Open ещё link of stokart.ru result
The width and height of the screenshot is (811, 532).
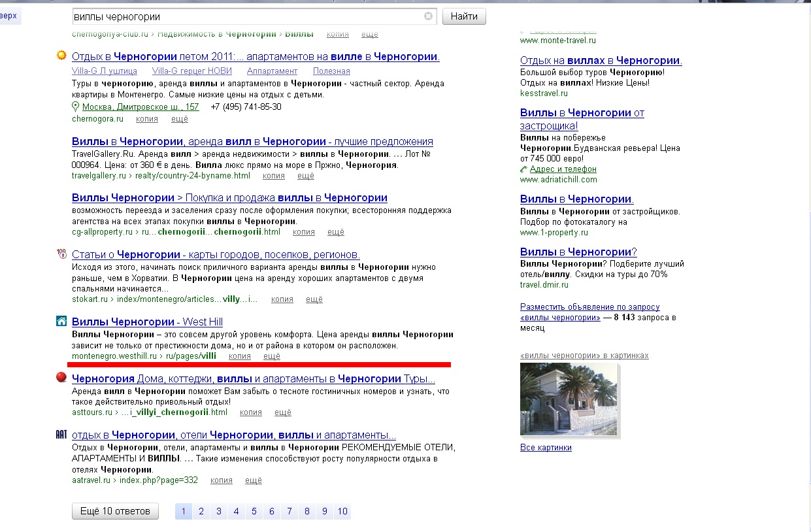pyautogui.click(x=314, y=299)
